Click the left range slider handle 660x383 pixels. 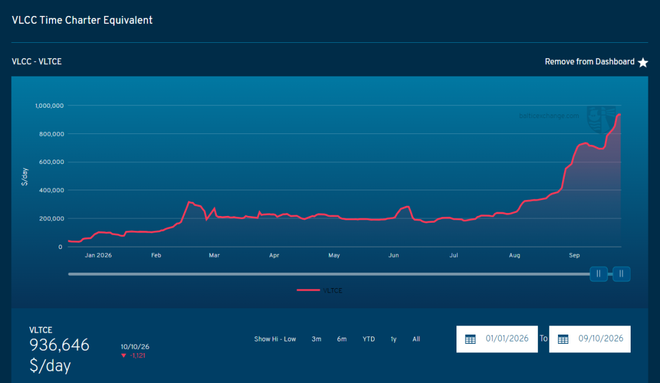599,274
